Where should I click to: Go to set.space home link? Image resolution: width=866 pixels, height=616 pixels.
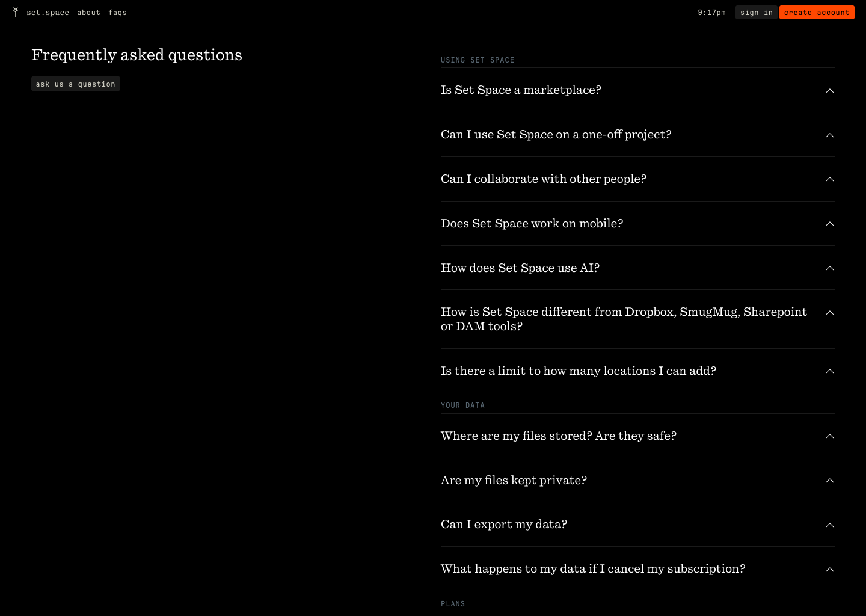pyautogui.click(x=48, y=13)
